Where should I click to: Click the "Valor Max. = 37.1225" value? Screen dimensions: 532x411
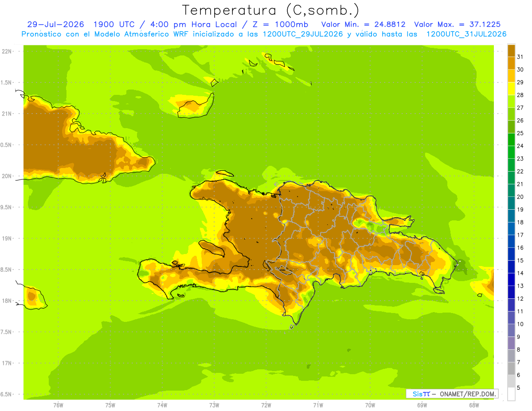pos(458,24)
